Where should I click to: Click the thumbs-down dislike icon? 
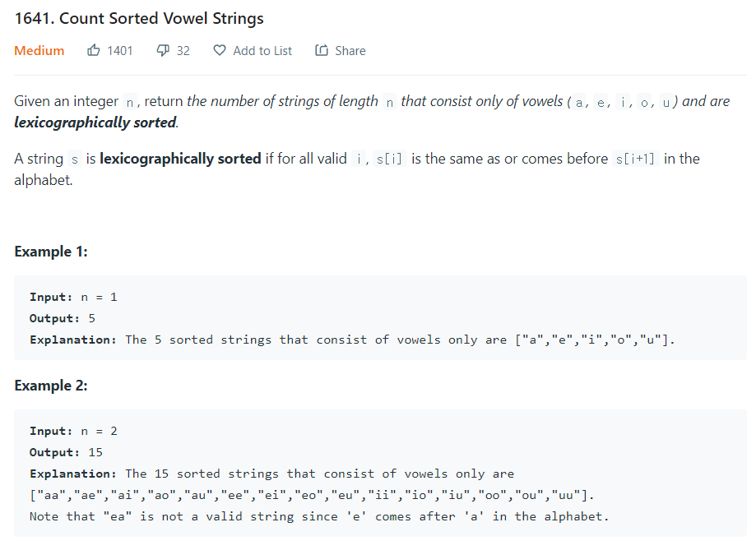coord(163,50)
